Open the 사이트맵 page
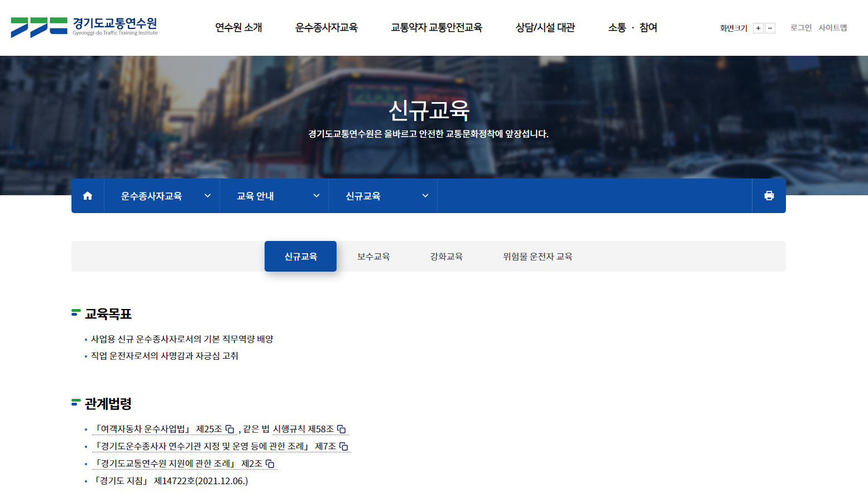 click(834, 28)
